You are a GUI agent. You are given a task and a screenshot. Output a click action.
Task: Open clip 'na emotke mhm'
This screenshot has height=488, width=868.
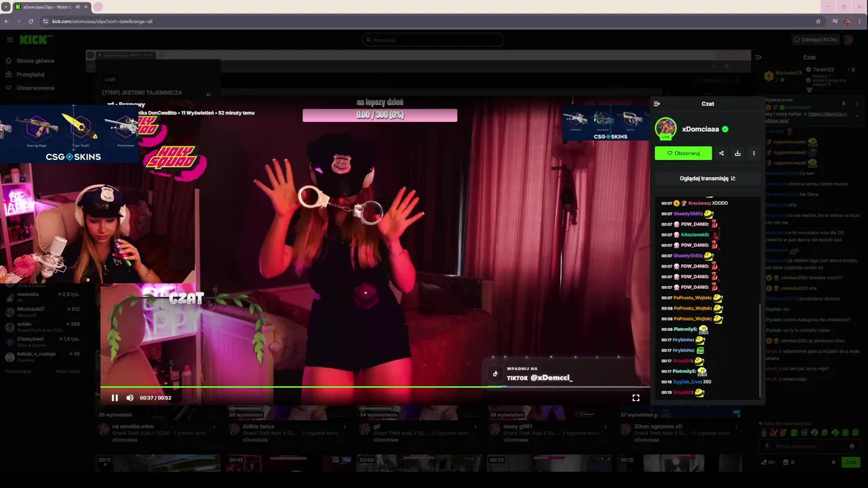click(132, 427)
